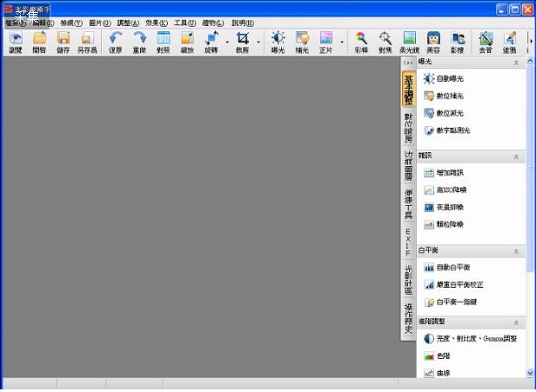
Task: Click the 縮放 (Resize) toolbar icon
Action: point(187,40)
